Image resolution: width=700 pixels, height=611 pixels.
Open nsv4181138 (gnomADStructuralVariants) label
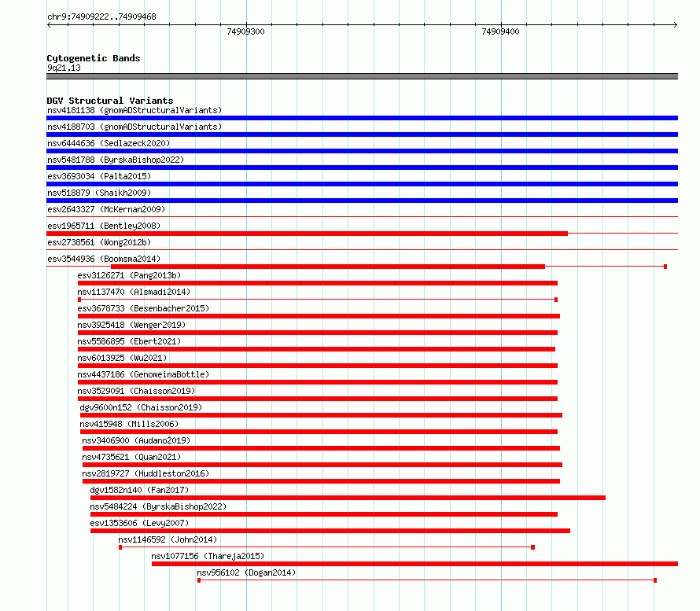click(134, 110)
